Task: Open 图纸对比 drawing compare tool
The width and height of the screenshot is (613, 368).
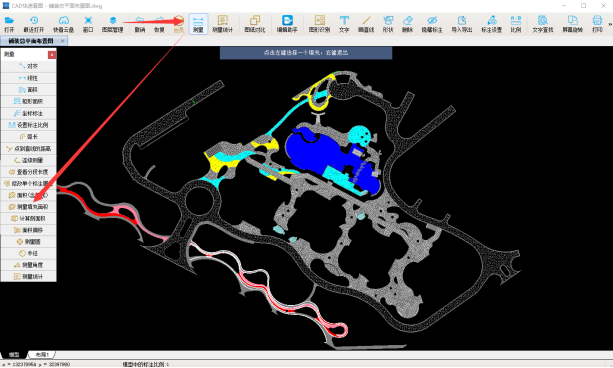Action: [255, 24]
